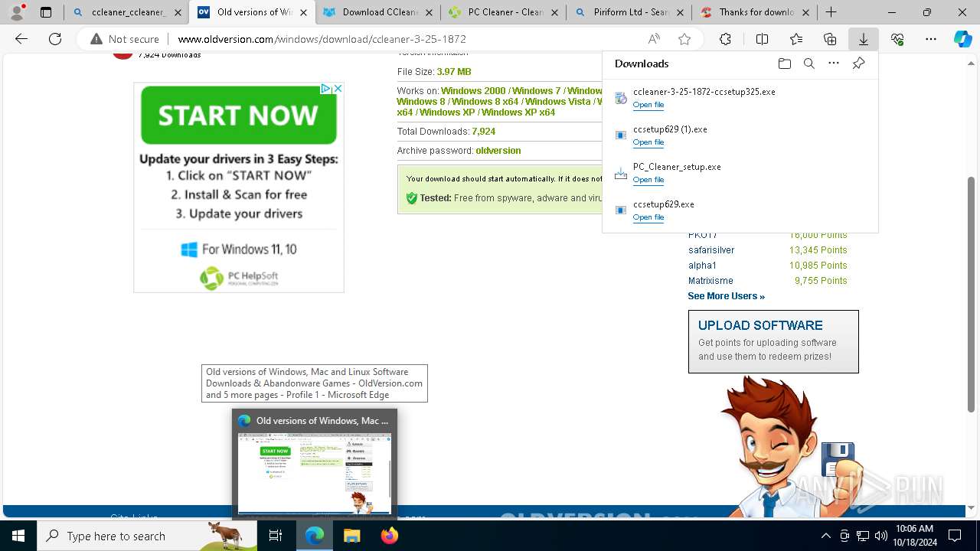Open user alpha1 profile link

tap(702, 266)
